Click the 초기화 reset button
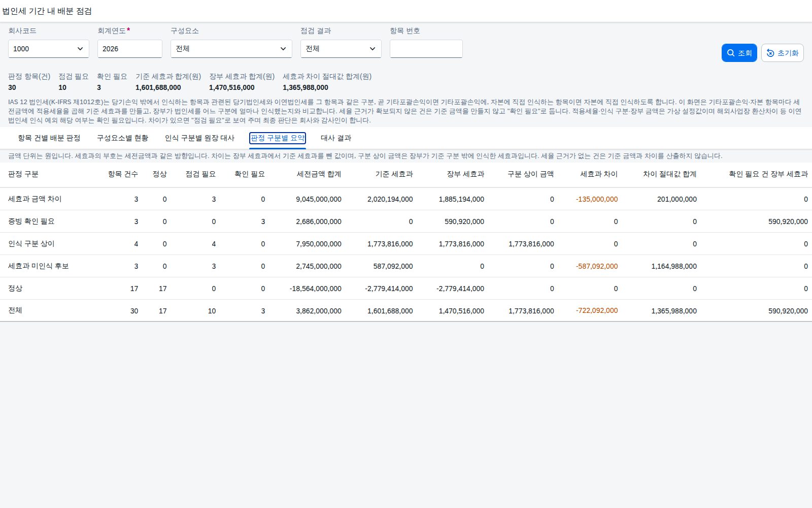 pyautogui.click(x=782, y=53)
